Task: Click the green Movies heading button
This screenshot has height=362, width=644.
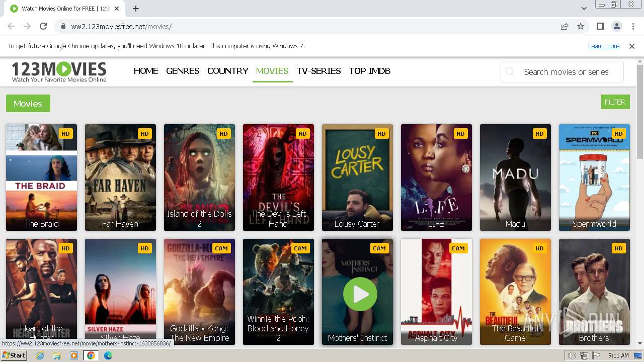Action: (28, 104)
